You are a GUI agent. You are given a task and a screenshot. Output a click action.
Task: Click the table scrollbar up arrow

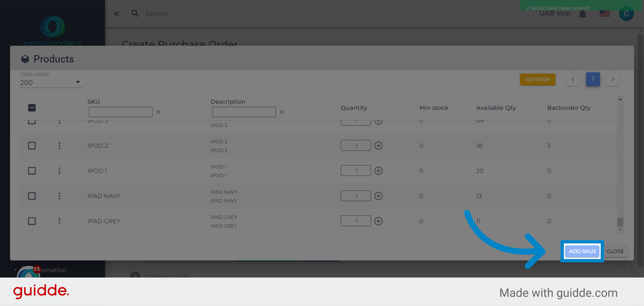click(620, 99)
